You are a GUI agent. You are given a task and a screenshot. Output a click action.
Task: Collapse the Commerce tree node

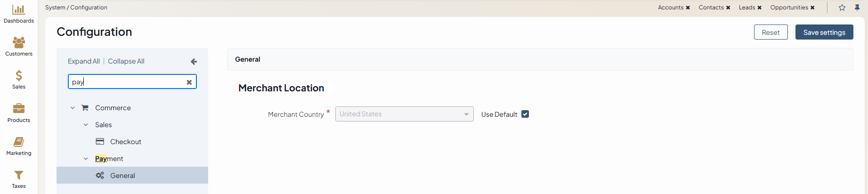pos(73,108)
